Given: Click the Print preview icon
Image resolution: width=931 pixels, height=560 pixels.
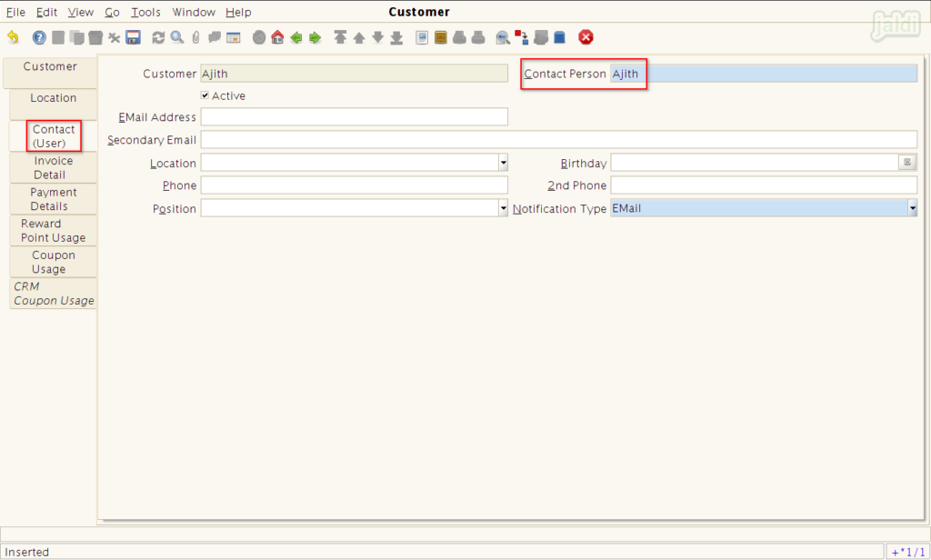Looking at the screenshot, I should (459, 37).
